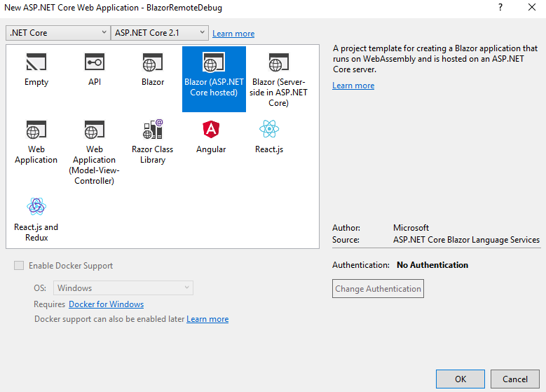Image resolution: width=546 pixels, height=392 pixels.
Task: Click Learn more under the template description
Action: [353, 86]
